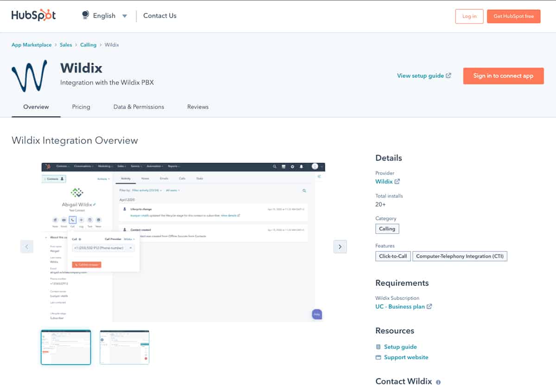
Task: Click the icon next to Support website
Action: (x=379, y=357)
